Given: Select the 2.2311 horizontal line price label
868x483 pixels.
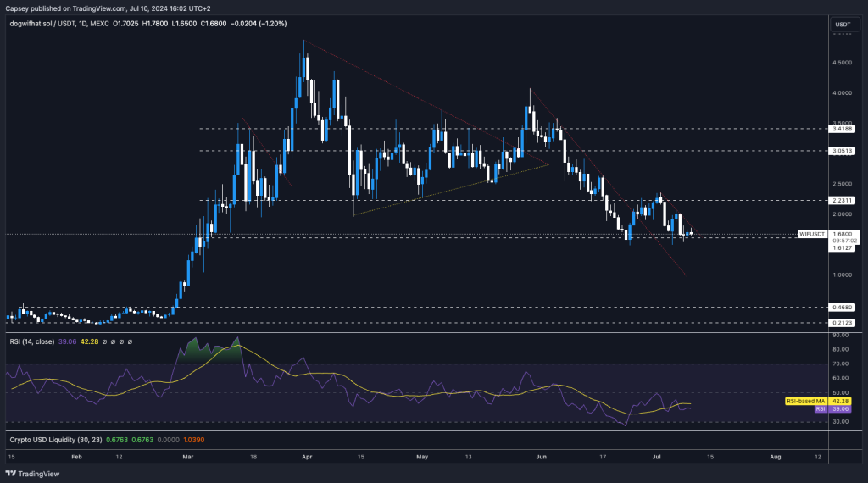Looking at the screenshot, I should (842, 200).
